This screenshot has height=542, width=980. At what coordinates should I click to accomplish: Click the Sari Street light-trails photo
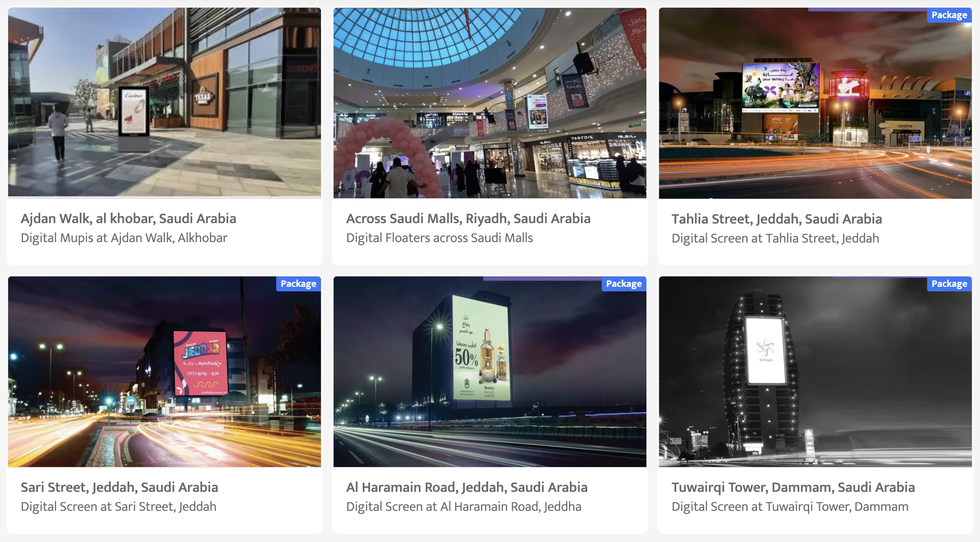pyautogui.click(x=165, y=372)
